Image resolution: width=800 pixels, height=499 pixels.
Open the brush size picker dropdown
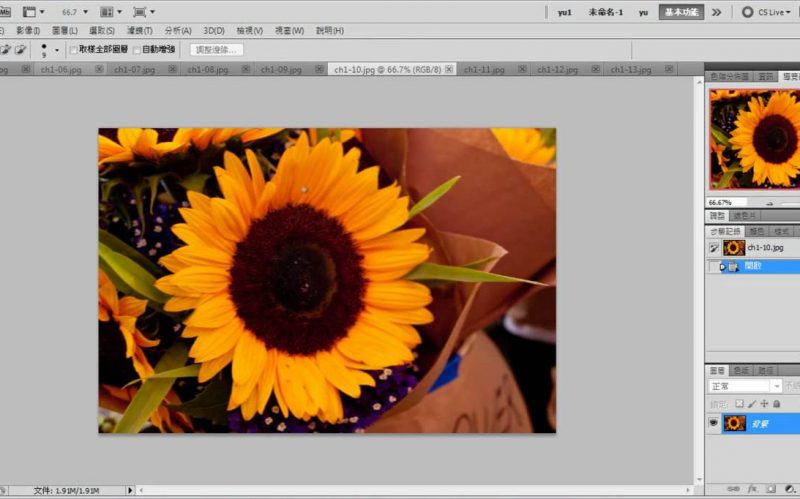[56, 49]
